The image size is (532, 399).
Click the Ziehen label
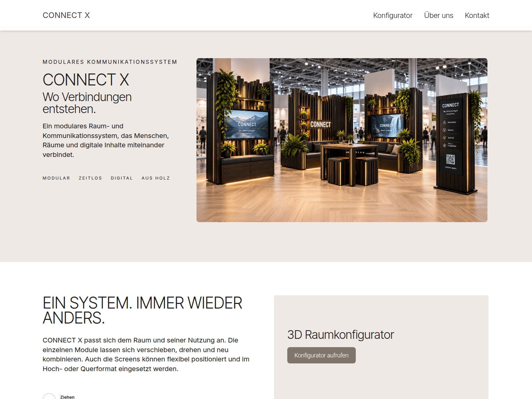[x=67, y=397]
